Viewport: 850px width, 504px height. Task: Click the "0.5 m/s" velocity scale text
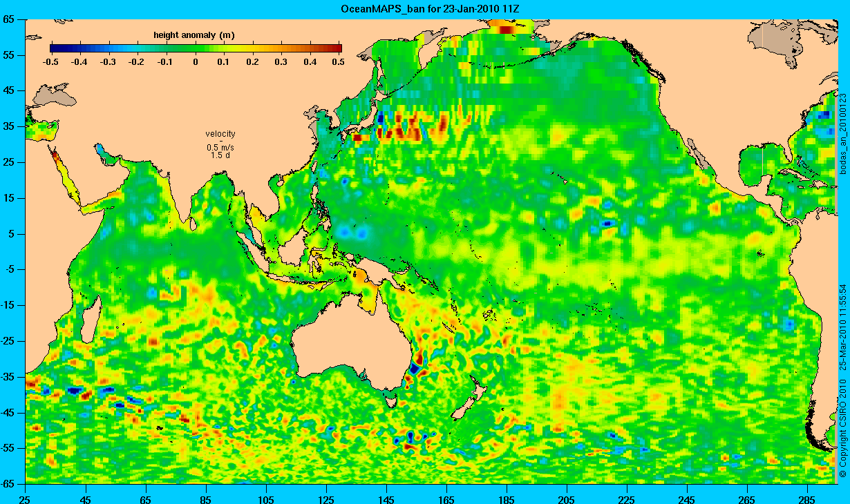click(x=220, y=148)
